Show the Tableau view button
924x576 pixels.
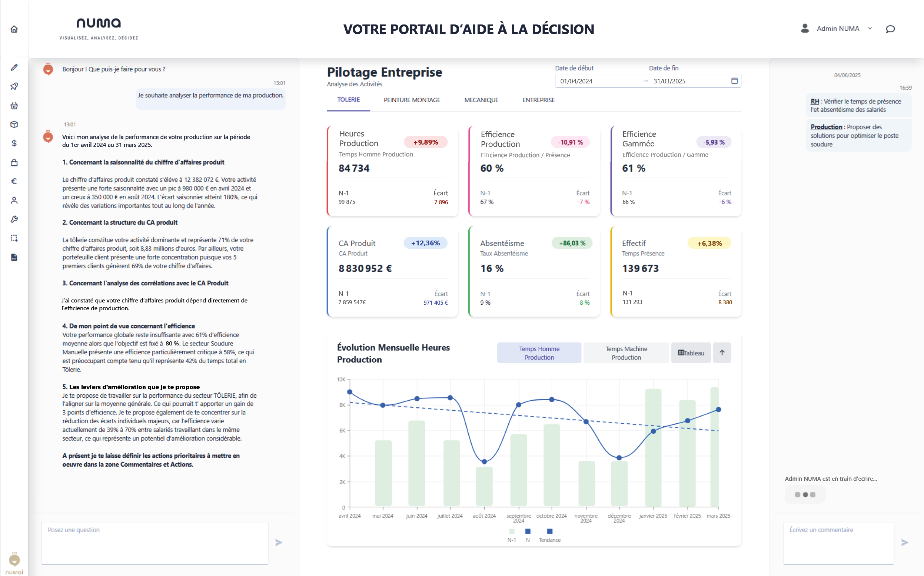point(691,353)
